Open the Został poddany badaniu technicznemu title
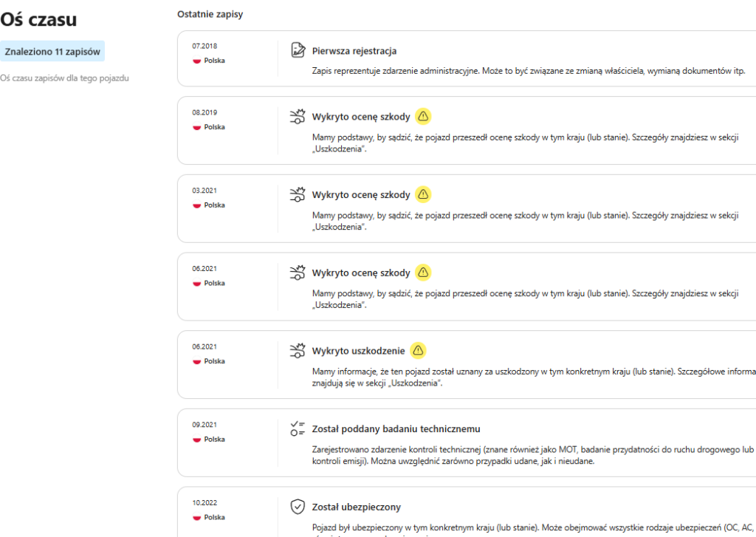Image resolution: width=756 pixels, height=537 pixels. [x=396, y=429]
